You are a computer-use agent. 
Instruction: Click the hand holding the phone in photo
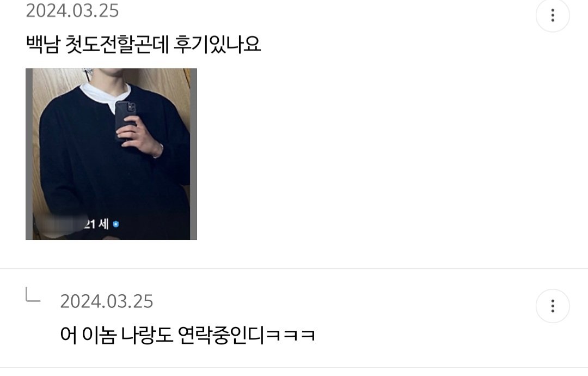pyautogui.click(x=139, y=137)
